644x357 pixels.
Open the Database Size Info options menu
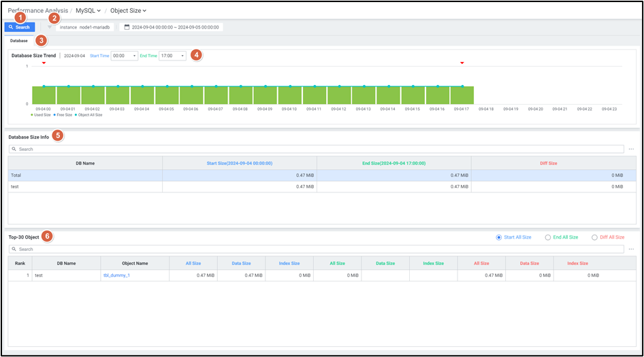click(x=631, y=149)
